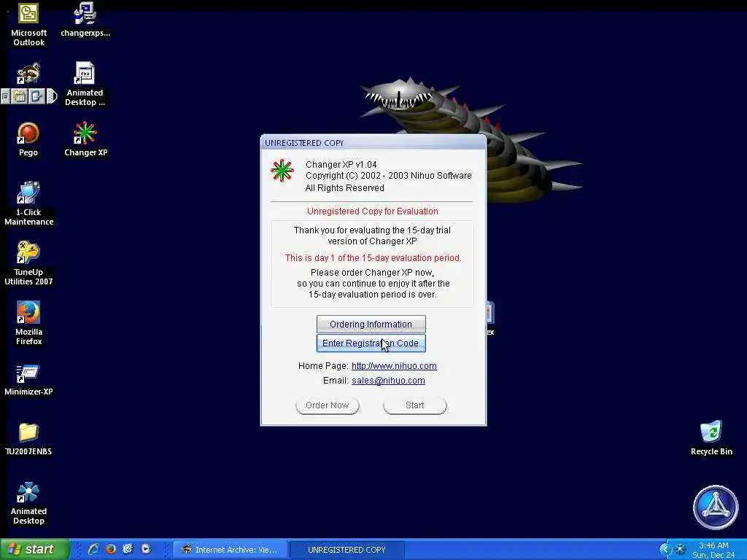The width and height of the screenshot is (747, 560).
Task: Select the TuneUp Utilities 2007 desktop icon
Action: pyautogui.click(x=28, y=263)
